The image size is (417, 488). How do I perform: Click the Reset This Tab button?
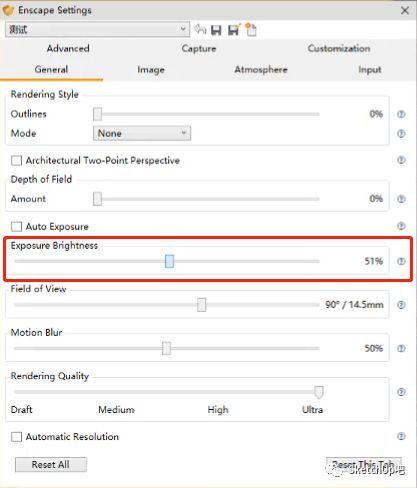363,464
